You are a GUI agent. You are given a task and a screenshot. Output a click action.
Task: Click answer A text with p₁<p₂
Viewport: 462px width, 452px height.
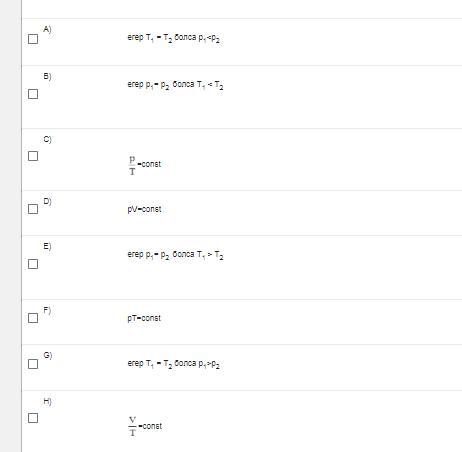point(173,38)
